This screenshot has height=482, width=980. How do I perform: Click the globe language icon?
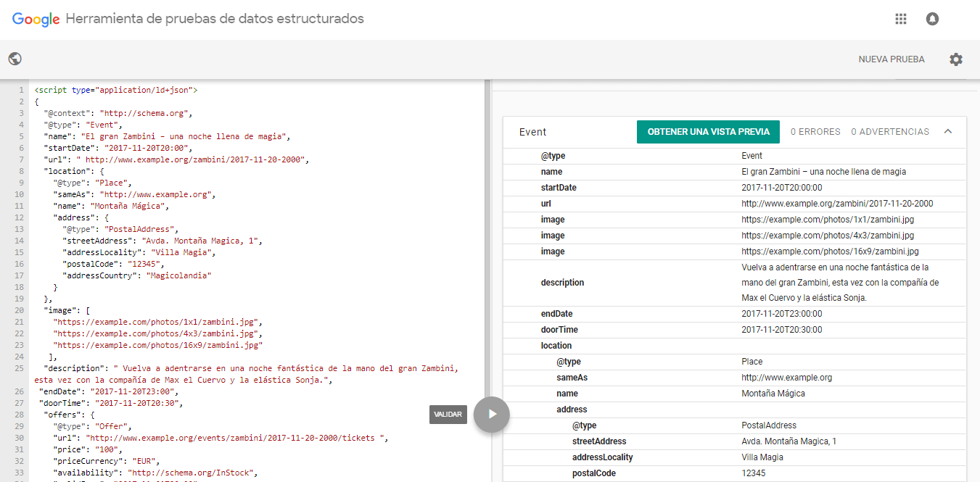tap(15, 59)
